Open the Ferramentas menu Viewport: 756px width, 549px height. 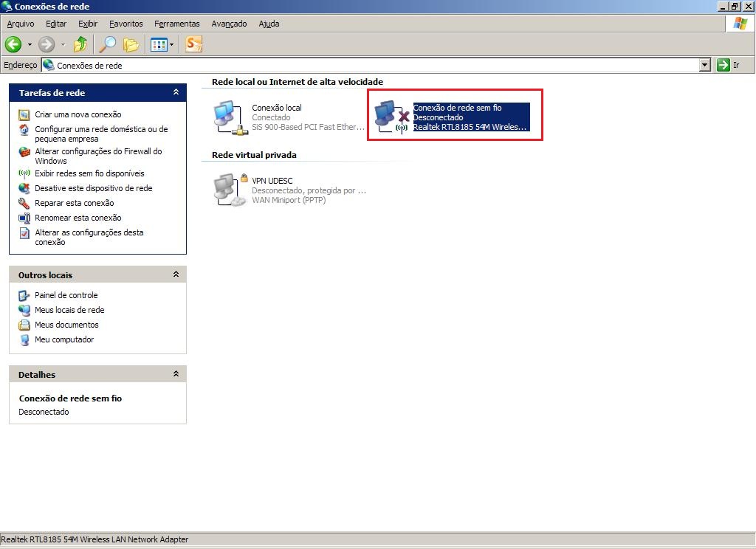pyautogui.click(x=176, y=24)
